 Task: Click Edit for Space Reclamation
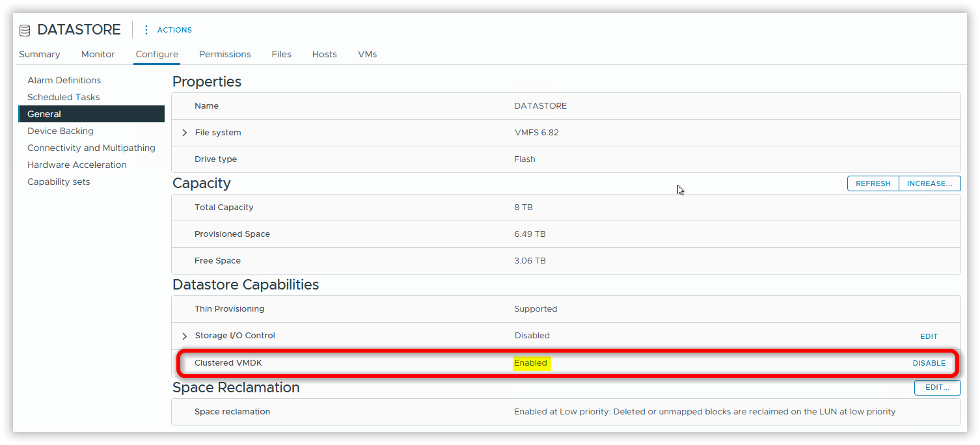click(937, 388)
